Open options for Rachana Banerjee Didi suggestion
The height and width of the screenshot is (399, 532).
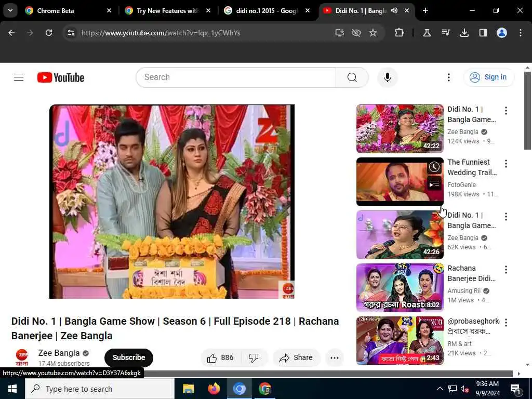pos(506,270)
